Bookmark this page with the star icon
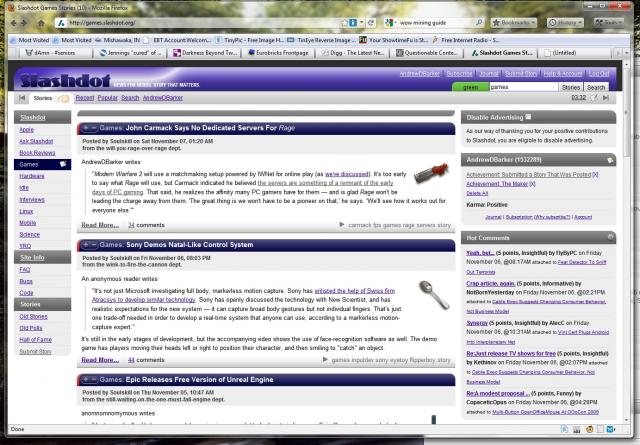 pos(345,23)
